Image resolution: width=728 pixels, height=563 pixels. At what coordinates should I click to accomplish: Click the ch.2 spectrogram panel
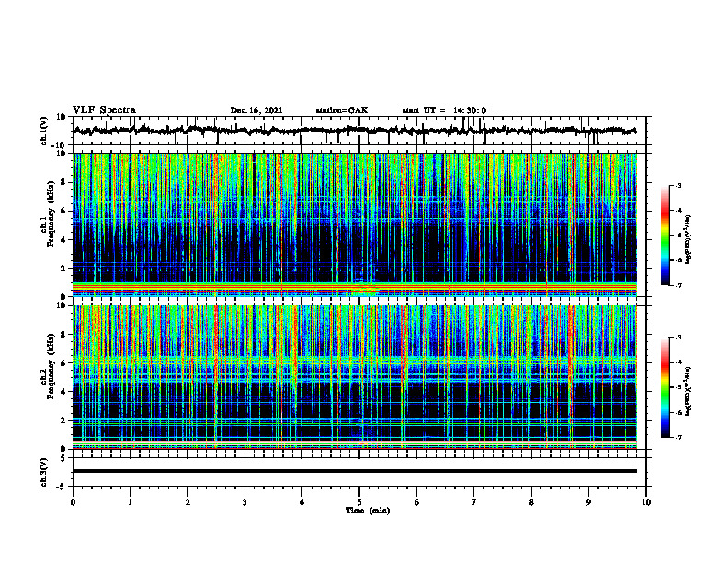pyautogui.click(x=354, y=377)
